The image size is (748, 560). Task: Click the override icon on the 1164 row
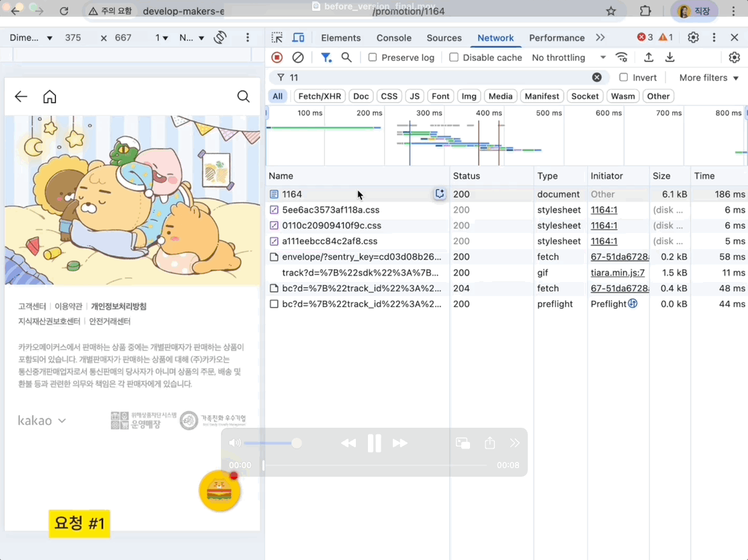coord(439,193)
